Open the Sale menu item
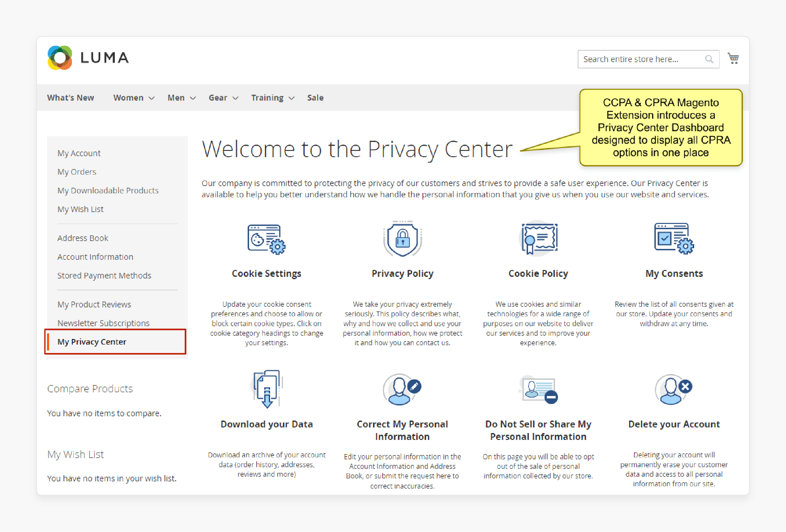Image resolution: width=786 pixels, height=532 pixels. 315,98
